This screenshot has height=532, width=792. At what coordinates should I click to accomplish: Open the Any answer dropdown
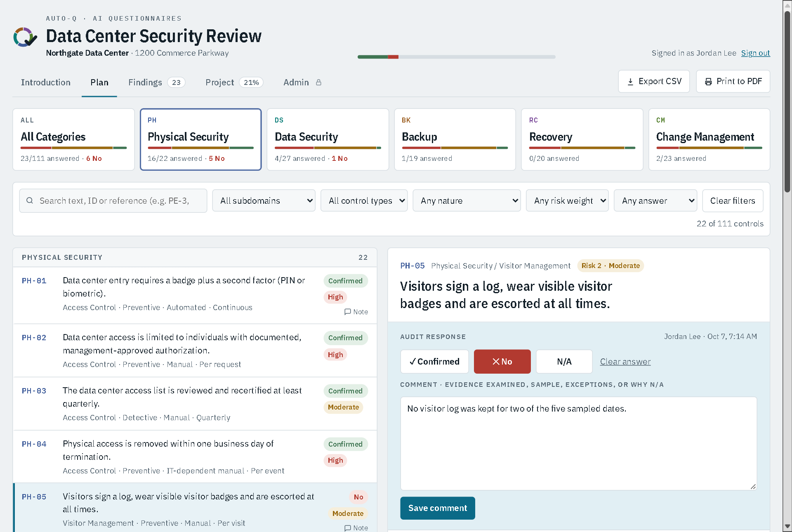pos(655,200)
